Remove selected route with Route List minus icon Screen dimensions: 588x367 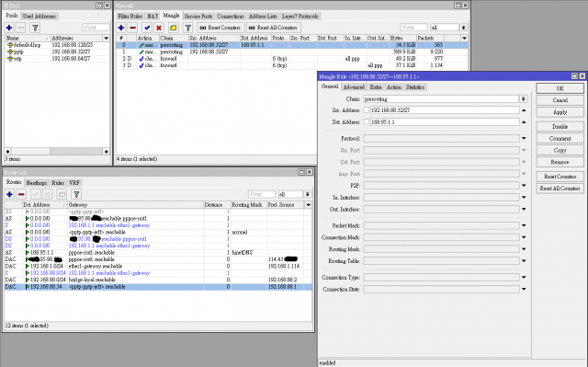(x=21, y=194)
